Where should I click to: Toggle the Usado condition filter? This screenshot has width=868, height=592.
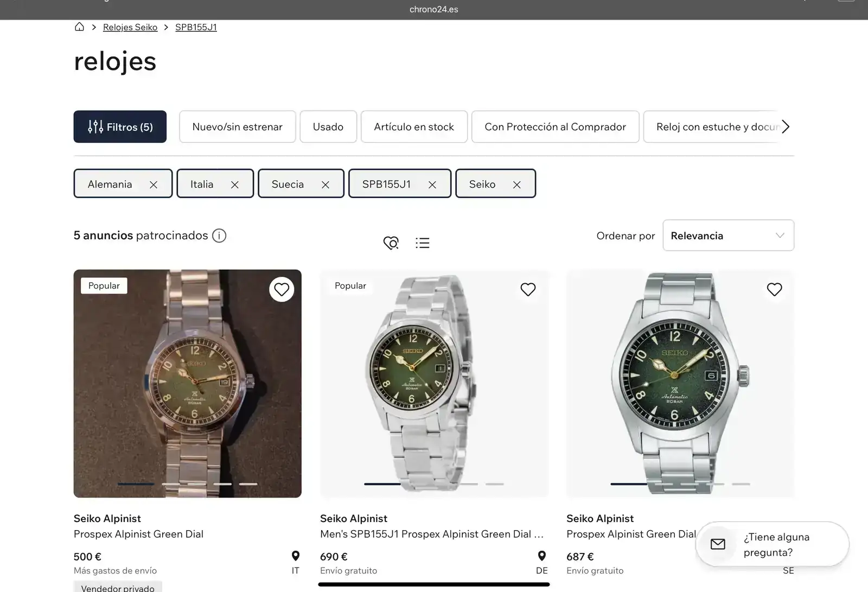[x=328, y=127]
